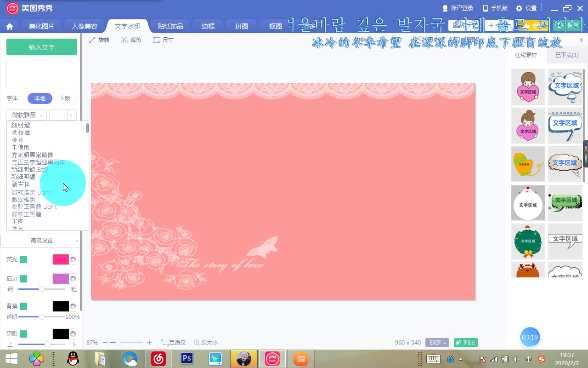
Task: Open Photoshop from the taskbar
Action: pyautogui.click(x=187, y=358)
